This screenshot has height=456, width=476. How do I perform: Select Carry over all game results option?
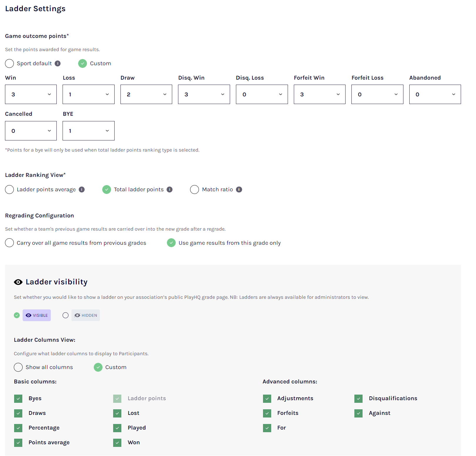9,243
